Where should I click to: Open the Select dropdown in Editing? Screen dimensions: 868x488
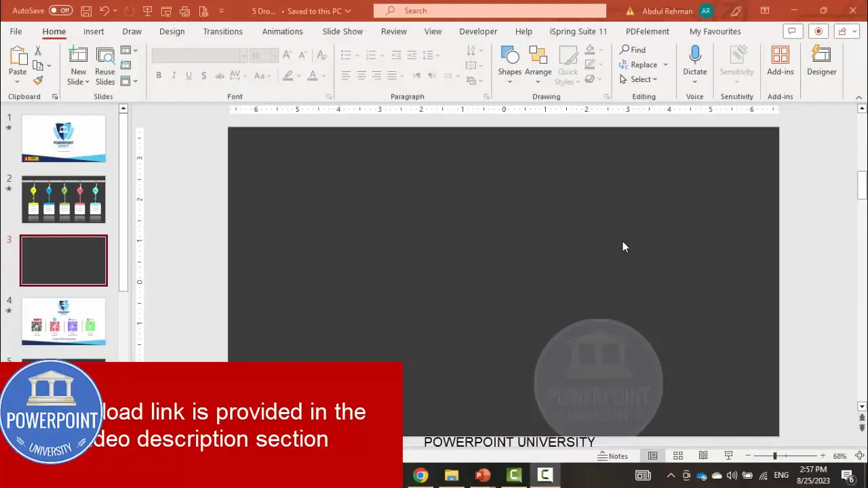(x=654, y=79)
